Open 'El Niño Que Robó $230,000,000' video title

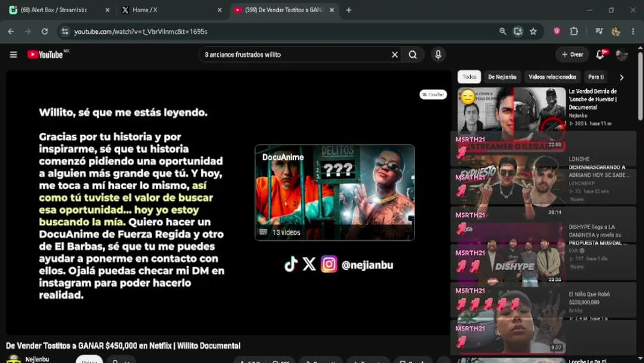point(590,298)
